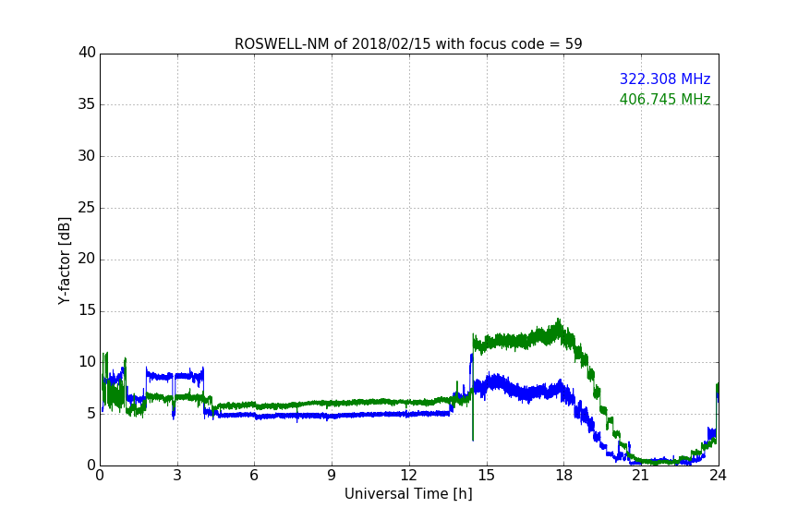The height and width of the screenshot is (532, 798).
Task: Click the x-axis tick label 18
Action: (564, 476)
